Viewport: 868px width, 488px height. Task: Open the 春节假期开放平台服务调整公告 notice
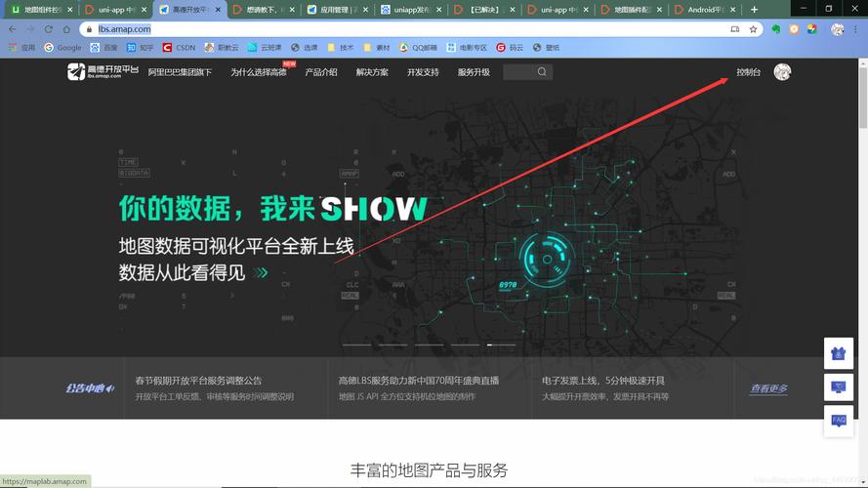click(x=198, y=381)
